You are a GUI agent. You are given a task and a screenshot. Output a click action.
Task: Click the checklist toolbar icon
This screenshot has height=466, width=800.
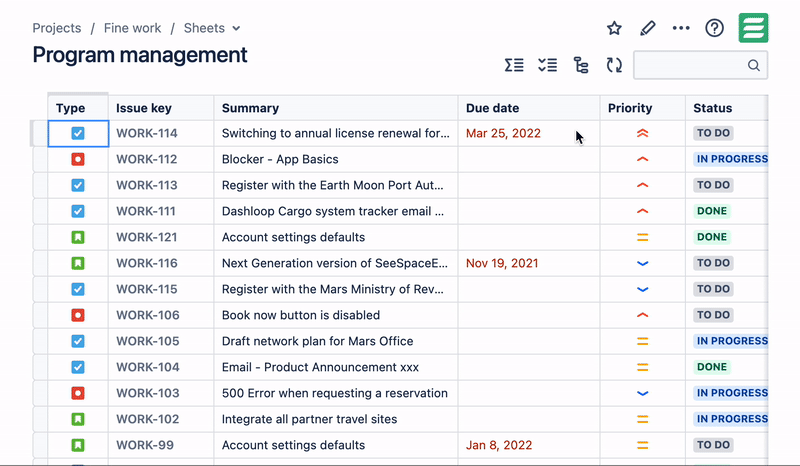tap(547, 65)
